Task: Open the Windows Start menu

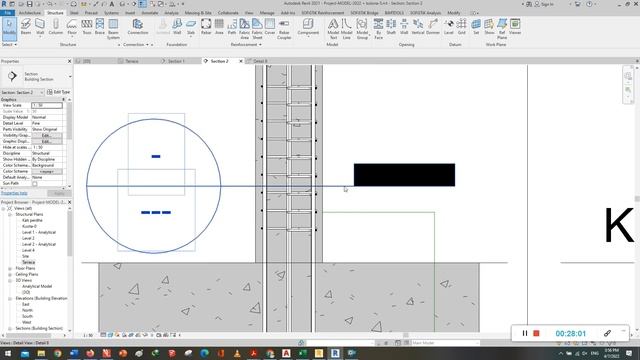Action: tap(8, 353)
